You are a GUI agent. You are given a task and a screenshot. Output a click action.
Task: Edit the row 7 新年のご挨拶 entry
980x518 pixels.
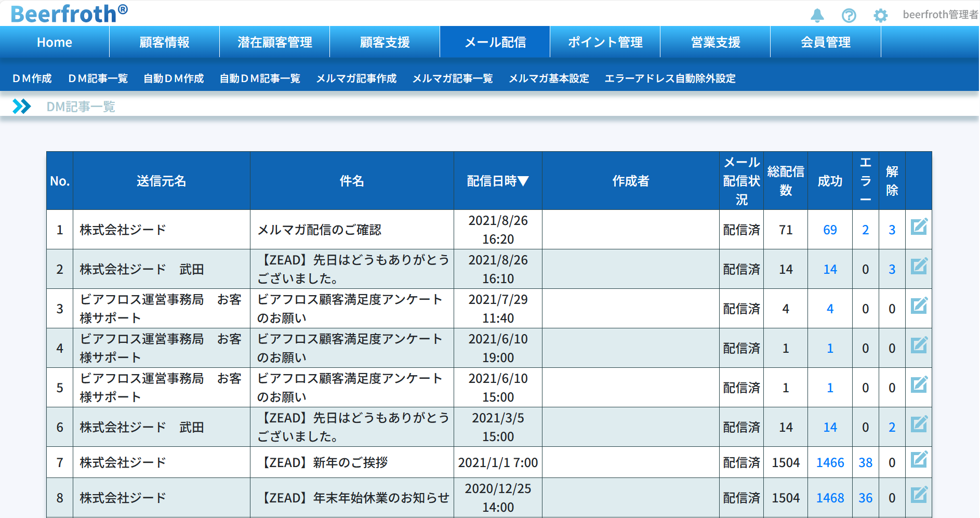tap(918, 460)
